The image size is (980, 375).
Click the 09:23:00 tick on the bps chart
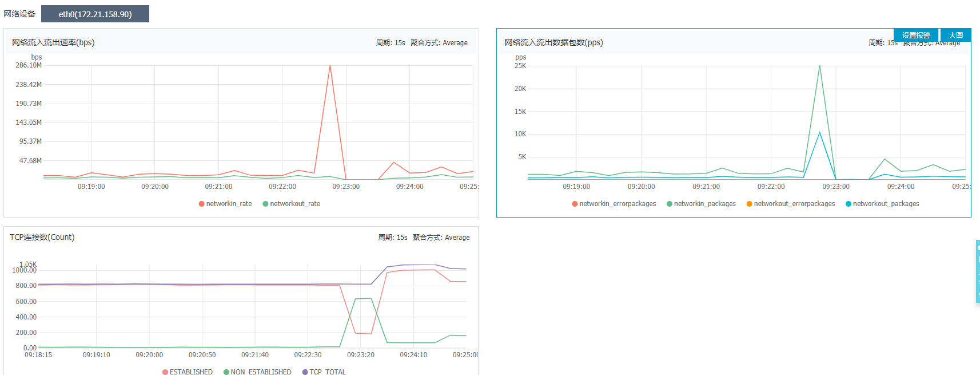pos(346,187)
